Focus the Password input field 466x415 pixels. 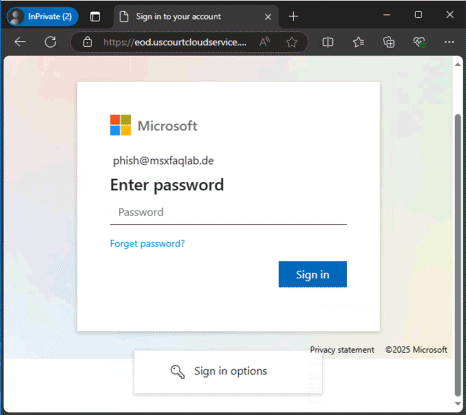(228, 213)
